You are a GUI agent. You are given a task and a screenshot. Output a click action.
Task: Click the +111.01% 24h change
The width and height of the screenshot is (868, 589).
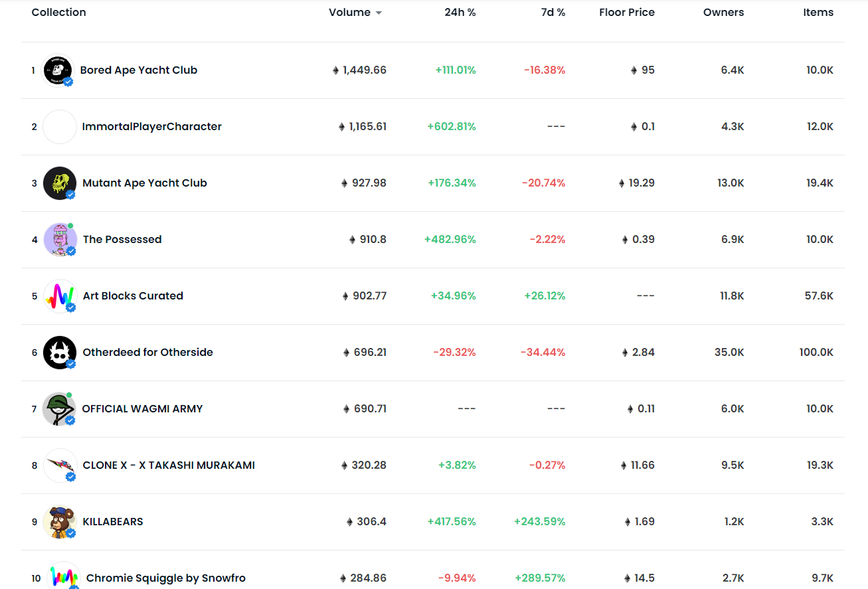click(456, 70)
